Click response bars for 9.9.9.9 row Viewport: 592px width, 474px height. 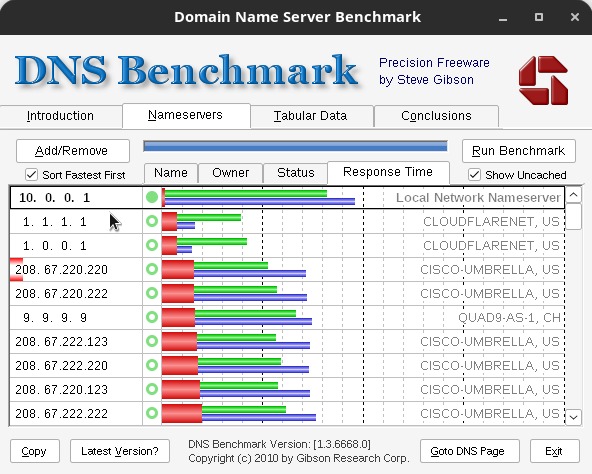tap(237, 317)
